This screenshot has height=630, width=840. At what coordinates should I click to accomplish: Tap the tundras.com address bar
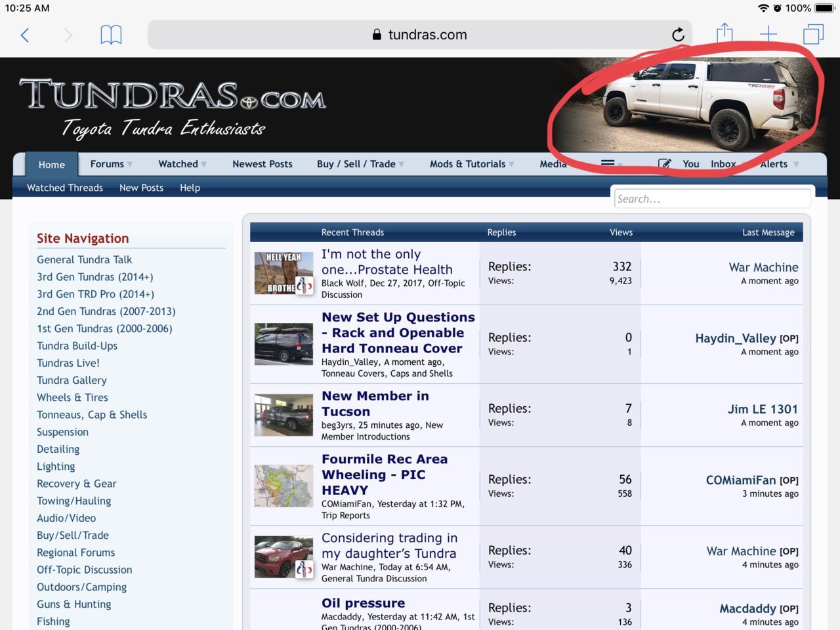pyautogui.click(x=420, y=35)
